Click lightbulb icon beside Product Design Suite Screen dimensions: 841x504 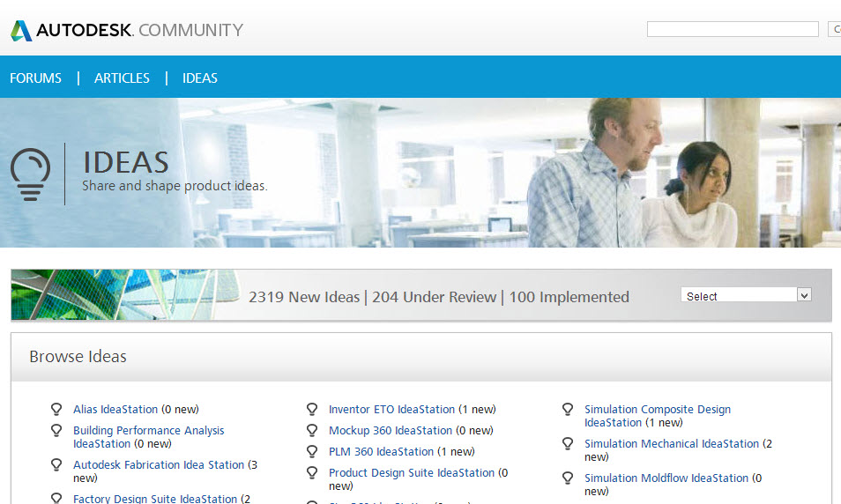[312, 473]
